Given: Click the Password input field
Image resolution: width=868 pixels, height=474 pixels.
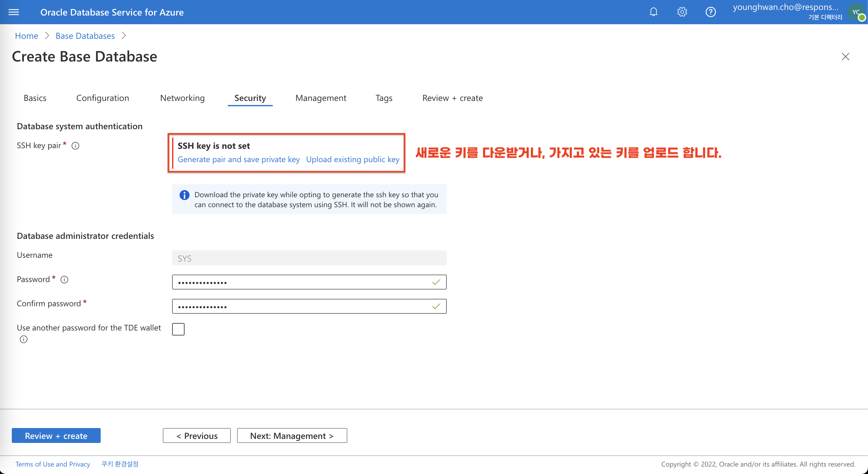Looking at the screenshot, I should 309,282.
